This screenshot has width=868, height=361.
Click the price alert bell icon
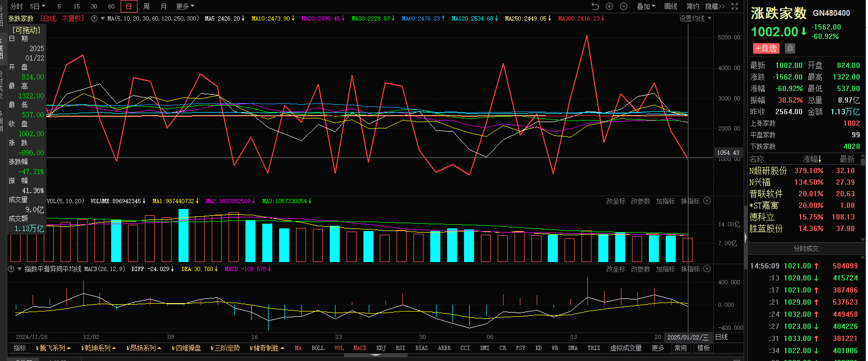790,48
